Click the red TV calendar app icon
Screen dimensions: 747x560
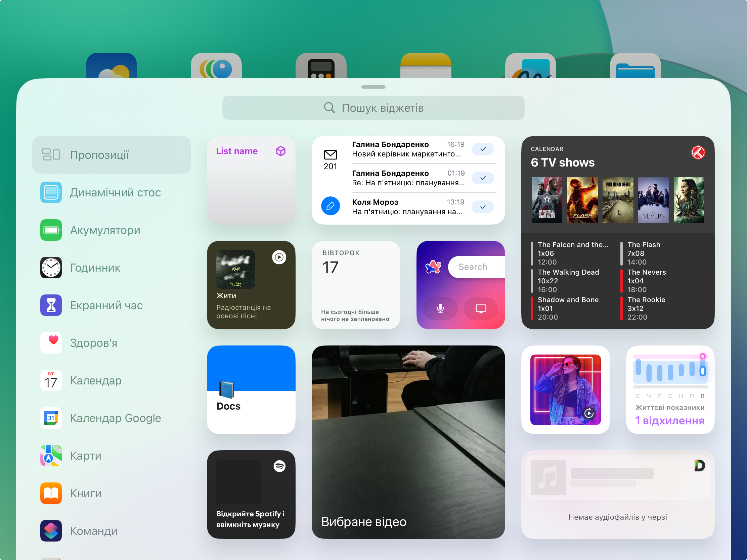tap(698, 152)
